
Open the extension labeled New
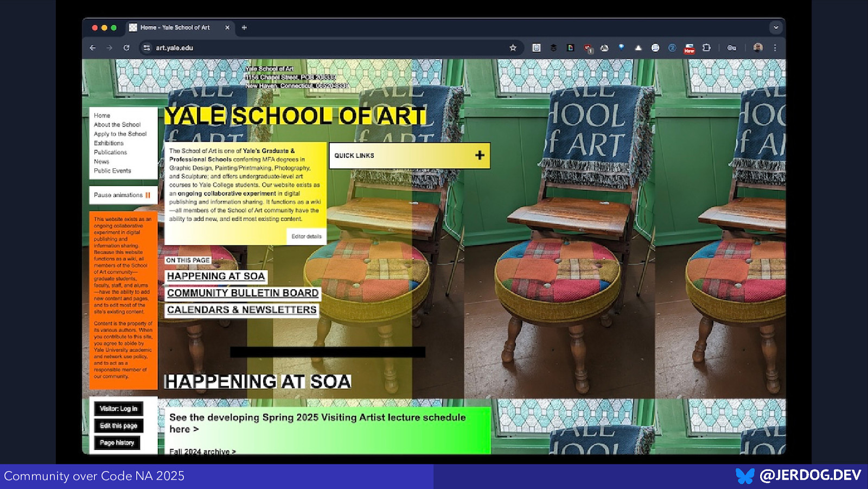pyautogui.click(x=689, y=48)
